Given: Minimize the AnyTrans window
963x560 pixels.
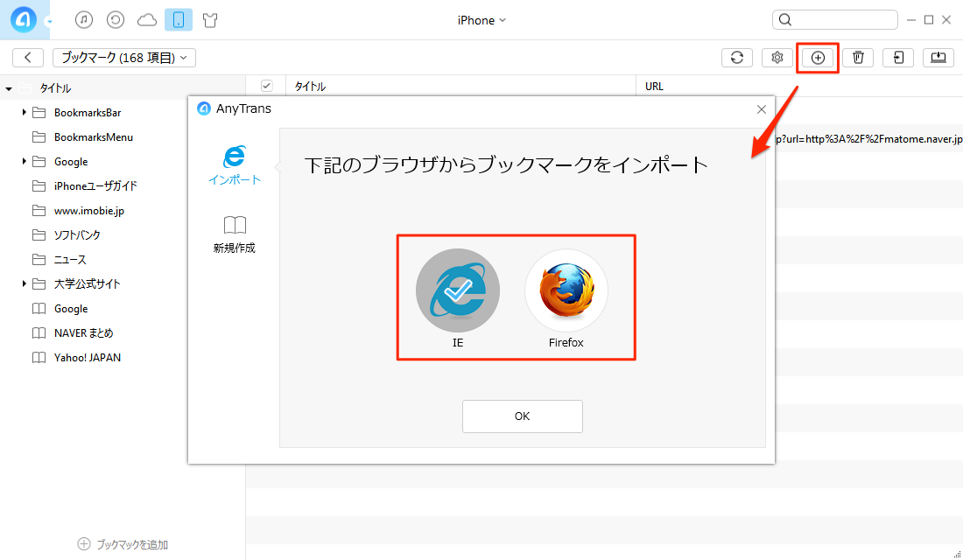Looking at the screenshot, I should (x=910, y=20).
